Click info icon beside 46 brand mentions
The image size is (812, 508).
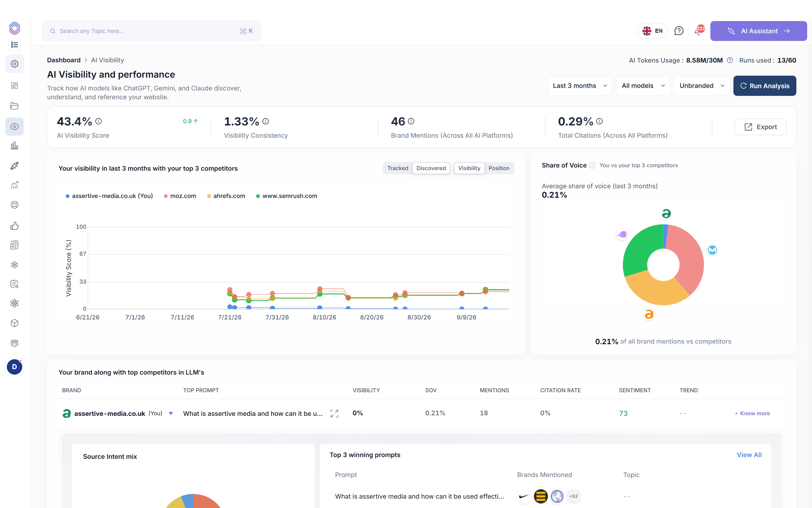tap(411, 121)
